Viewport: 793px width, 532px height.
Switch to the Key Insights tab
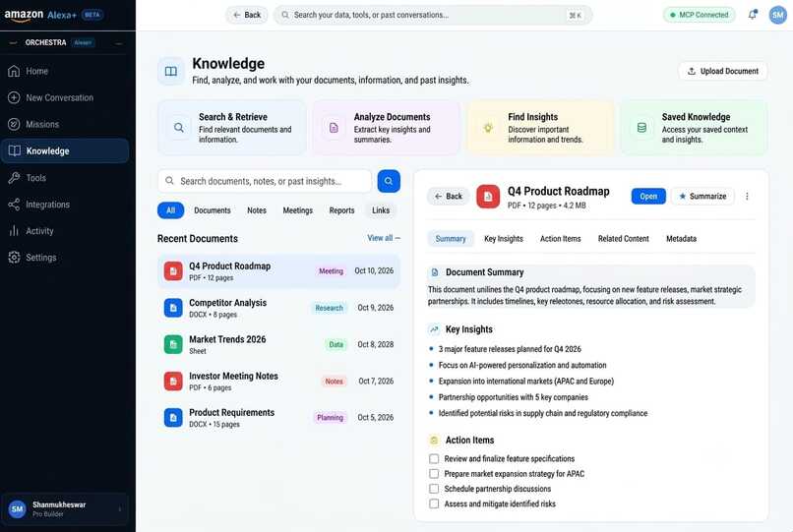(504, 239)
